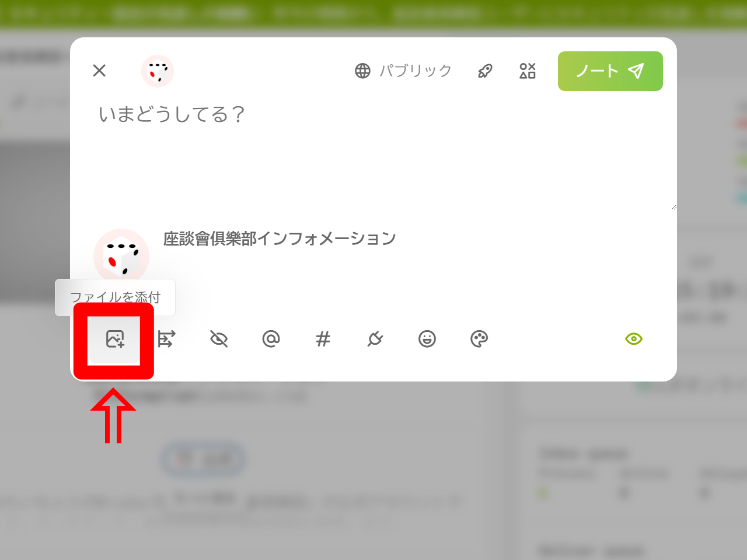Close the note compose dialog
This screenshot has height=560, width=747.
click(99, 71)
